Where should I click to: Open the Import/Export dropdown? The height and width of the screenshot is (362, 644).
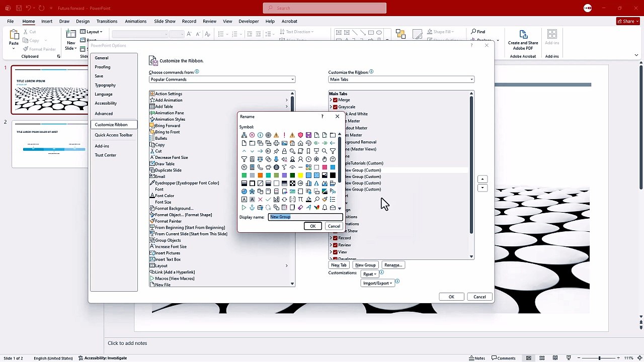coord(378,283)
